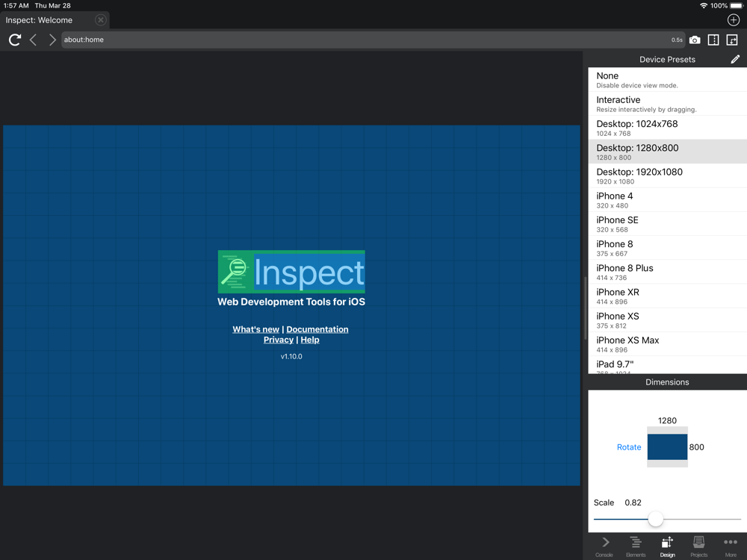Image resolution: width=747 pixels, height=560 pixels.
Task: Choose Desktop: 1920x1080 preset
Action: (x=667, y=175)
